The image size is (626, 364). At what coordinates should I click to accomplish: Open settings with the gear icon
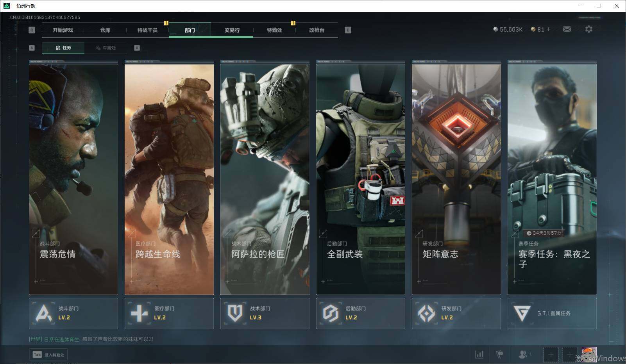(589, 29)
